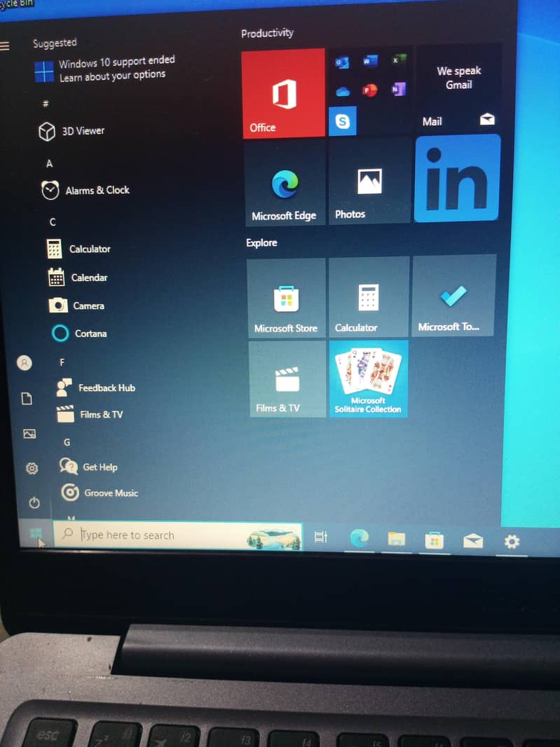The width and height of the screenshot is (560, 747).
Task: Open the Office tile
Action: [284, 93]
